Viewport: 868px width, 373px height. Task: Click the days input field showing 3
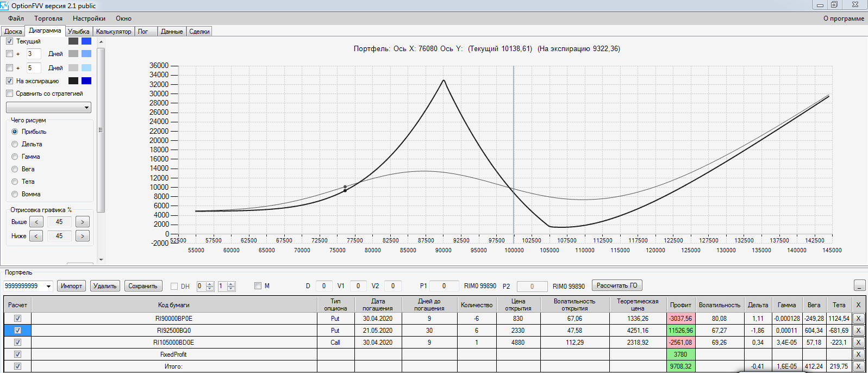tap(33, 54)
